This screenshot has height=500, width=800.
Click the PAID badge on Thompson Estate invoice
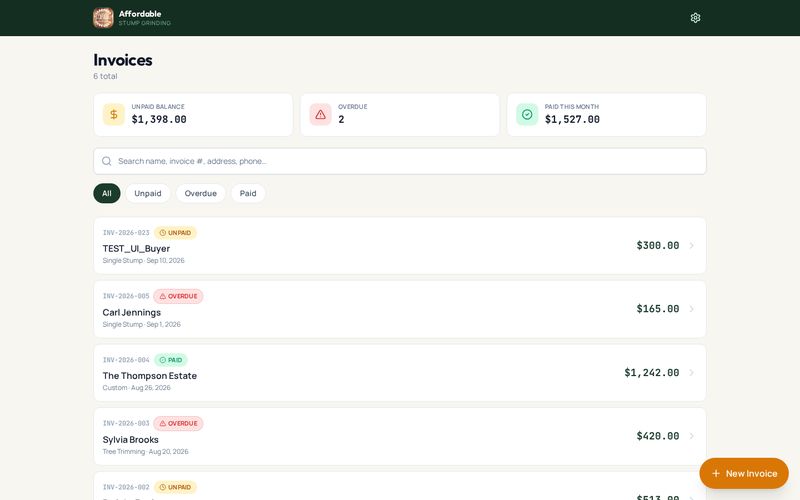coord(171,360)
